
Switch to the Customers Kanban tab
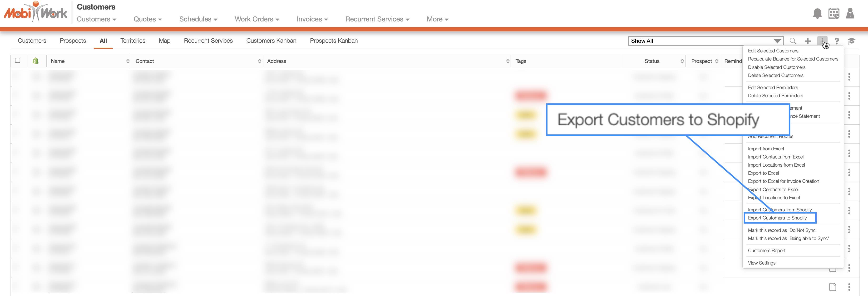point(271,41)
